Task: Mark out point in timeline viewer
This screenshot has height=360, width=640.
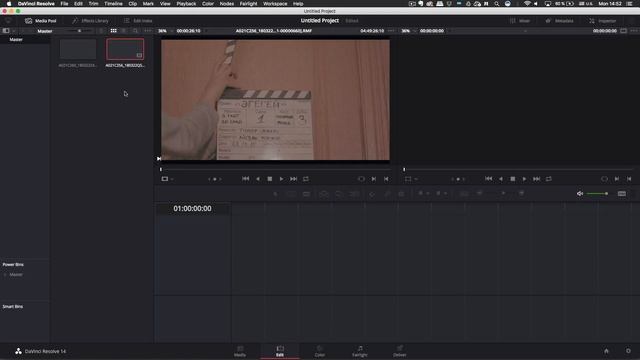Action: 629,179
